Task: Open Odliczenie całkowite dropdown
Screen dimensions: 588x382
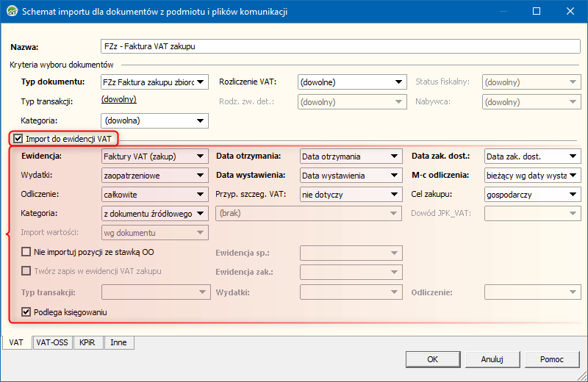Action: point(155,195)
